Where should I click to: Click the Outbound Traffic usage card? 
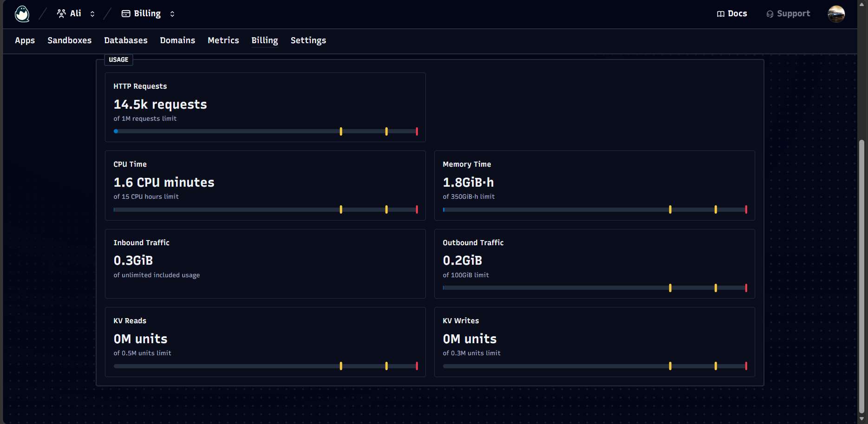tap(594, 263)
